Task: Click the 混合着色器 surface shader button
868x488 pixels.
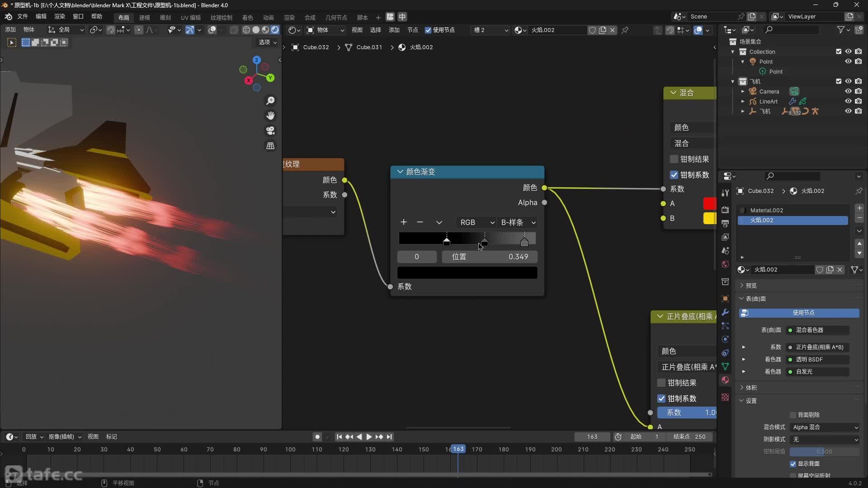Action: click(817, 330)
